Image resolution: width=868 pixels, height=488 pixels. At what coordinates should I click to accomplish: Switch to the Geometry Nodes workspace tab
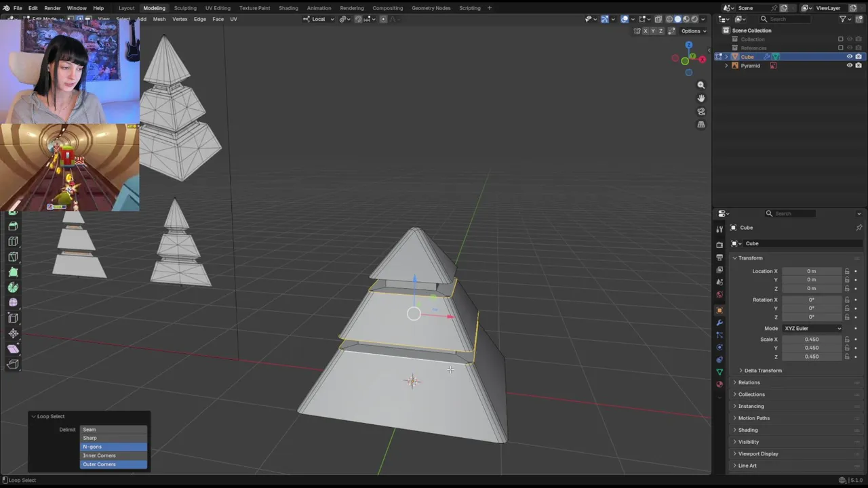coord(431,8)
